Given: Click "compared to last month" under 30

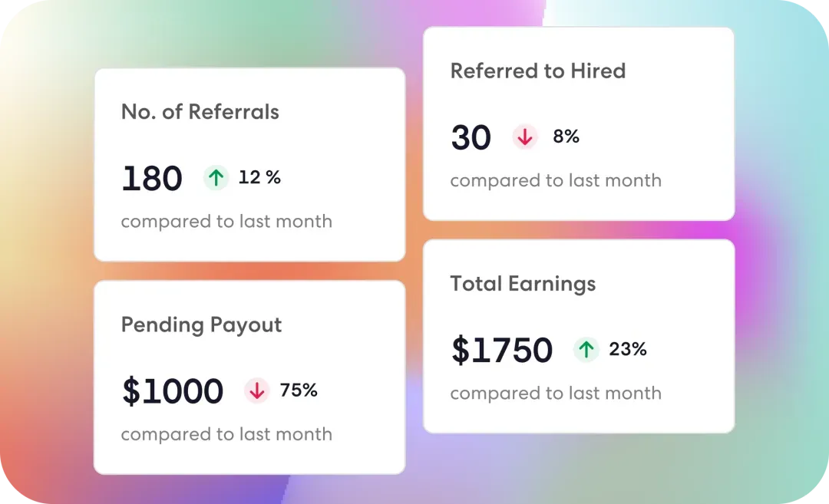Looking at the screenshot, I should (556, 181).
